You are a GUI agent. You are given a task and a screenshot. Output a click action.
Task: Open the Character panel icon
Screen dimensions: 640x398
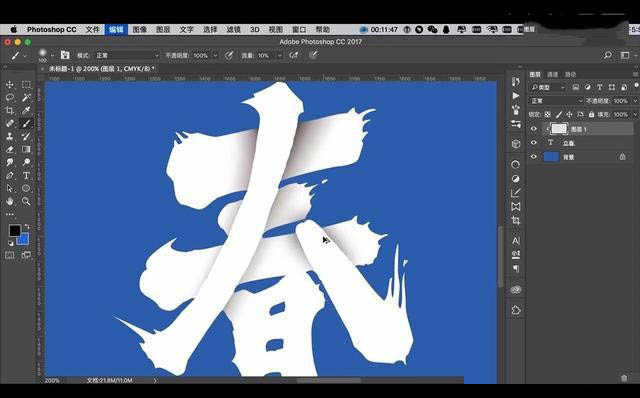point(516,240)
